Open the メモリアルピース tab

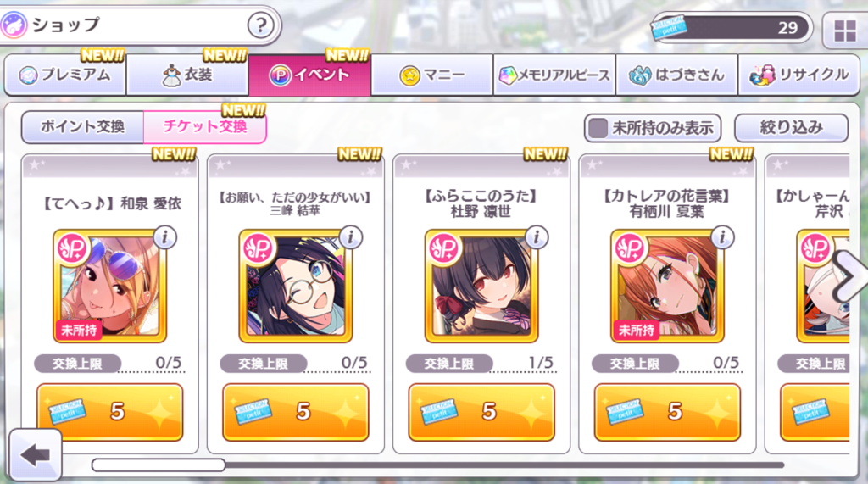[554, 75]
